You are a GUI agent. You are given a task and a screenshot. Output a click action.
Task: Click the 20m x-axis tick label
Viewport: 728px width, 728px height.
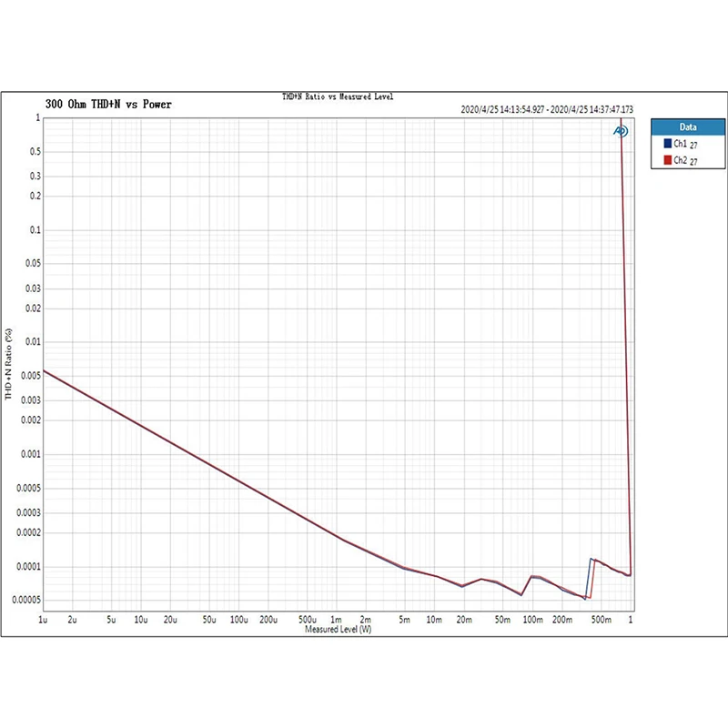[464, 620]
